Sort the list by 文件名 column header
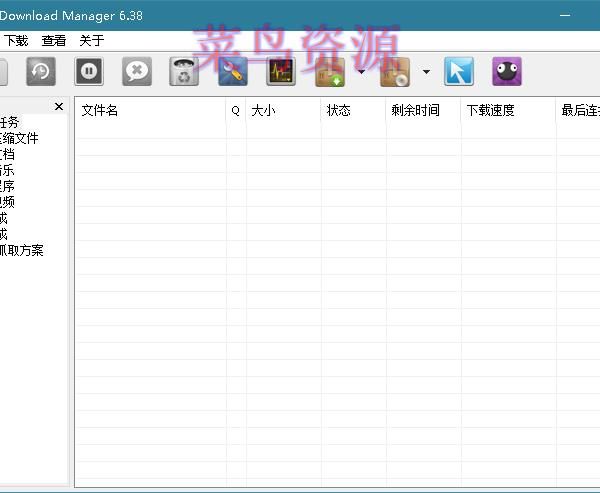The width and height of the screenshot is (600, 493). [100, 111]
